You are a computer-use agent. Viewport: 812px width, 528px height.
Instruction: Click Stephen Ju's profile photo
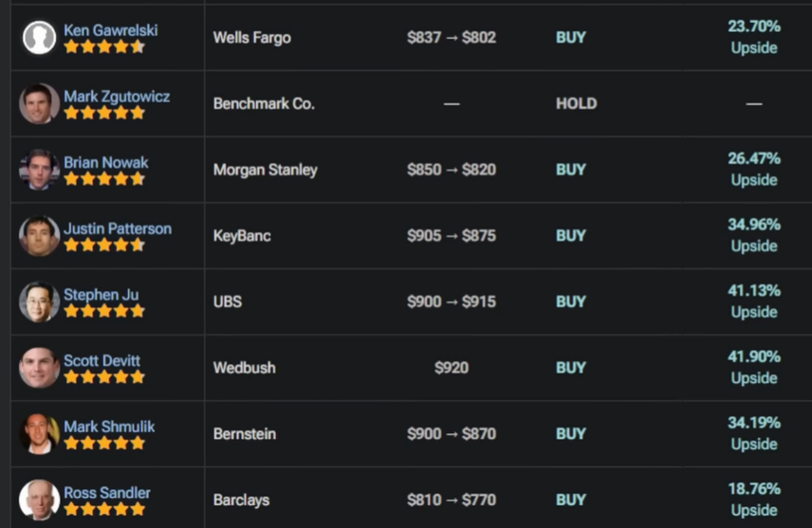click(x=39, y=301)
